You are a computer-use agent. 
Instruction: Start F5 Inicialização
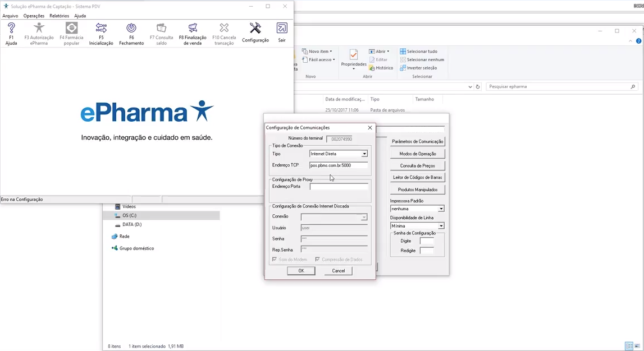pyautogui.click(x=101, y=34)
